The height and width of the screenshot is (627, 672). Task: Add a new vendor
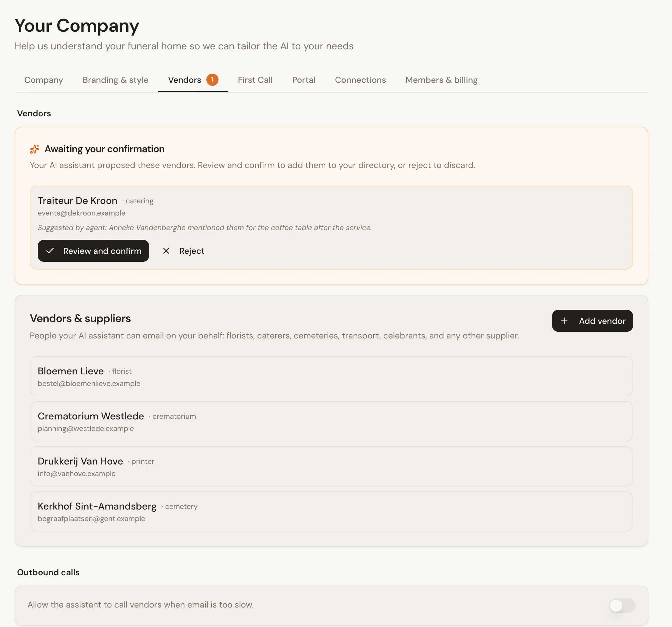tap(592, 321)
